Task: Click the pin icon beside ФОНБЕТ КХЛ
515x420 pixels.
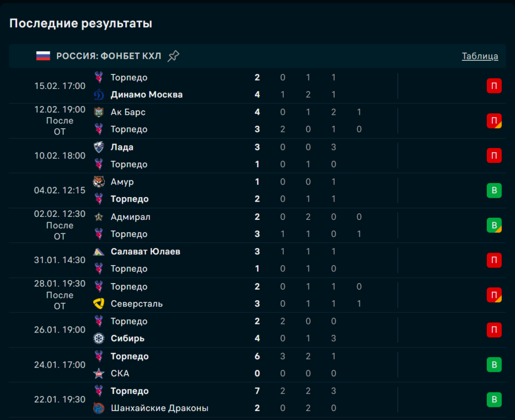Action: 173,56
